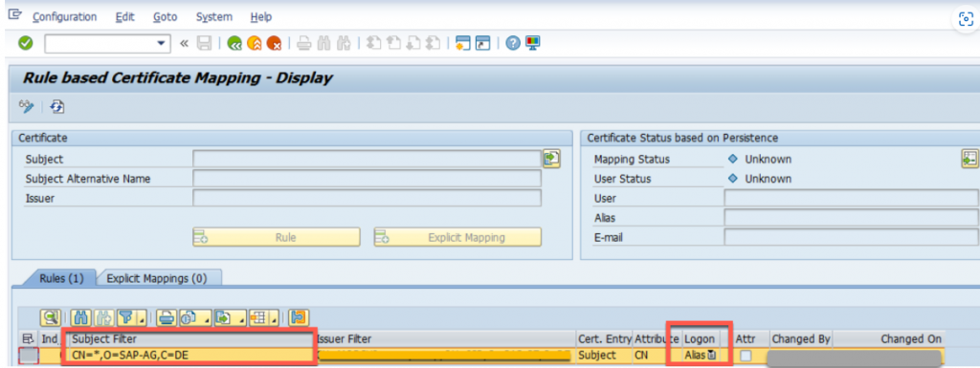980x368 pixels.
Task: Click the Generate Shortcut icon
Action: (x=482, y=43)
